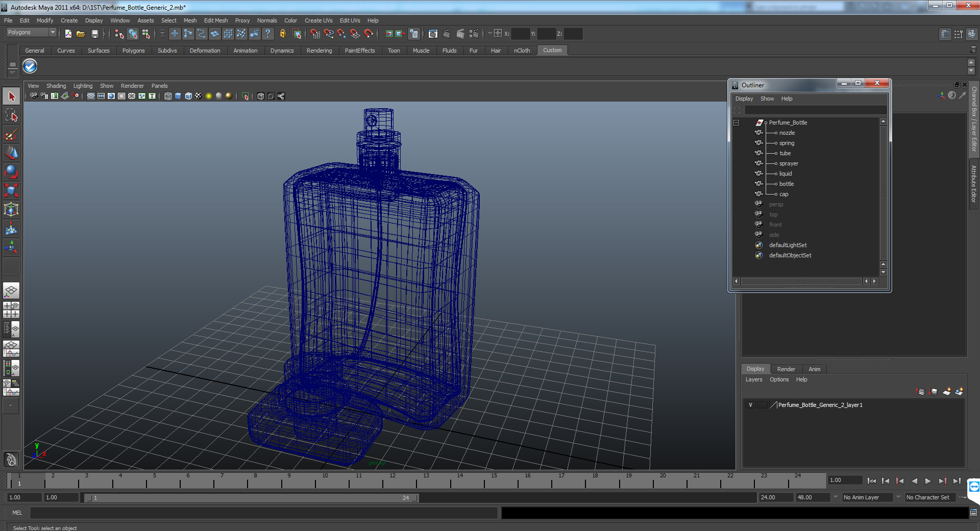This screenshot has width=980, height=531.
Task: Toggle Make Live magnet icon
Action: (x=369, y=34)
